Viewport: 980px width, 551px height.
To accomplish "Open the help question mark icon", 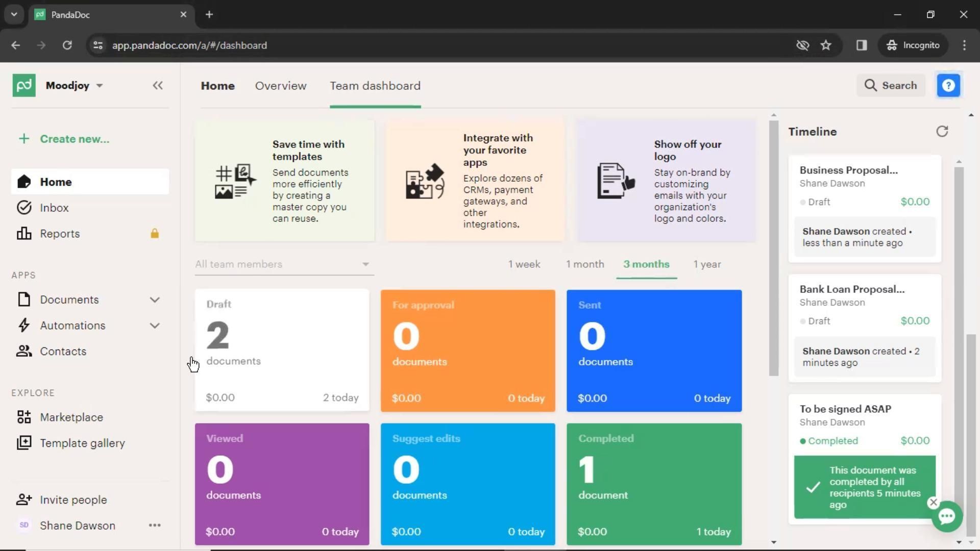I will (x=948, y=86).
